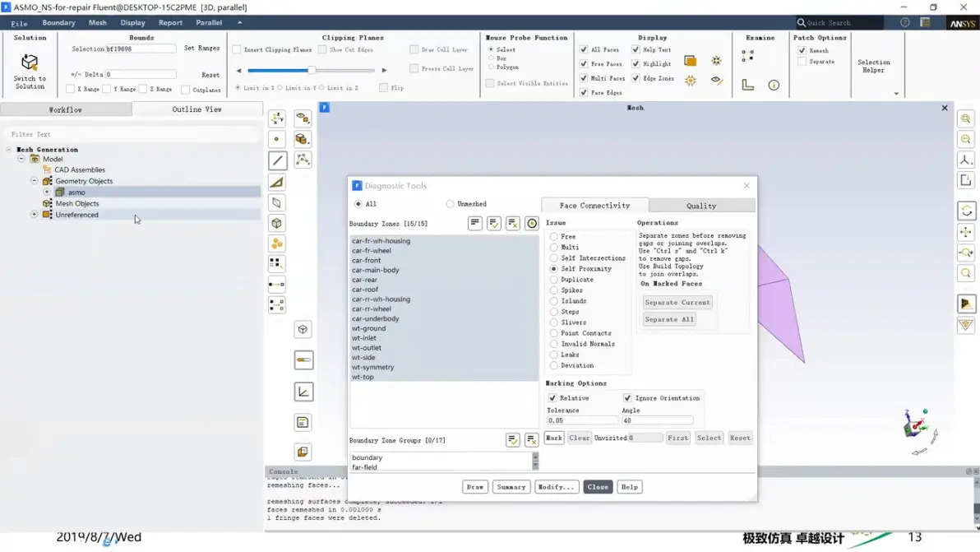The height and width of the screenshot is (552, 980).
Task: Select the Unmeshed radio button
Action: pos(450,204)
